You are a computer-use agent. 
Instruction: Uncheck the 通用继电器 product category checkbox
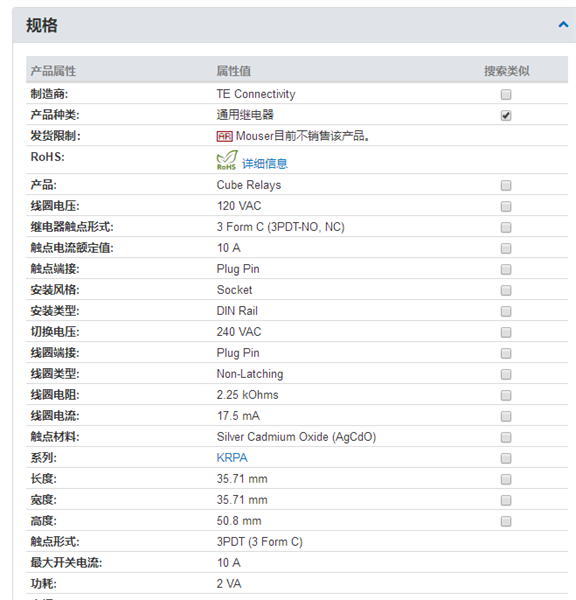click(x=506, y=116)
